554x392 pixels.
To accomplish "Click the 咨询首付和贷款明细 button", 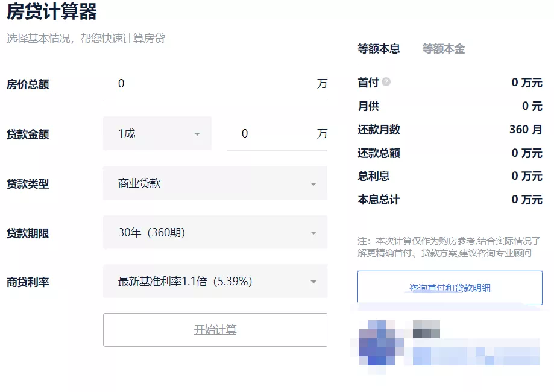I will pyautogui.click(x=450, y=288).
